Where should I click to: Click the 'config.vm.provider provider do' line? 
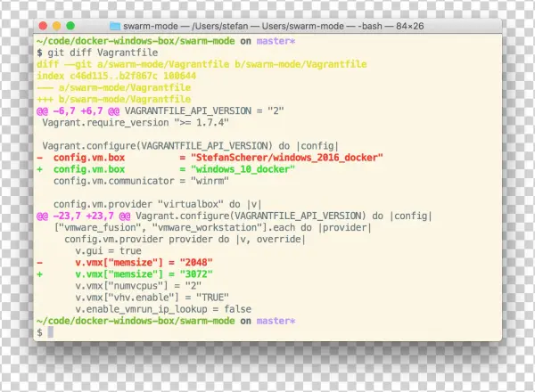pos(185,240)
